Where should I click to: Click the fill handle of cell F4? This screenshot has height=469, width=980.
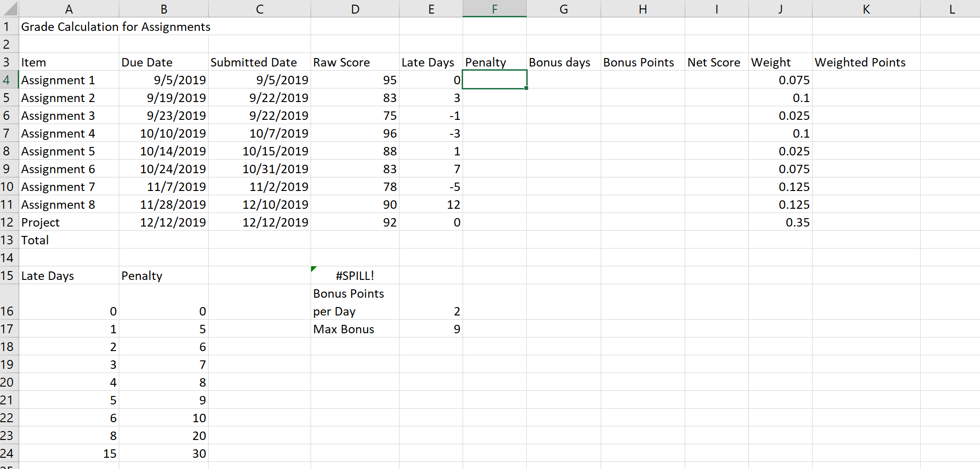(526, 88)
